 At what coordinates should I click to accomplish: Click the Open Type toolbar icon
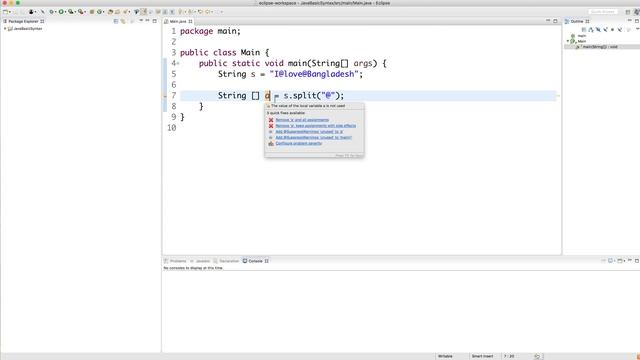(110, 12)
